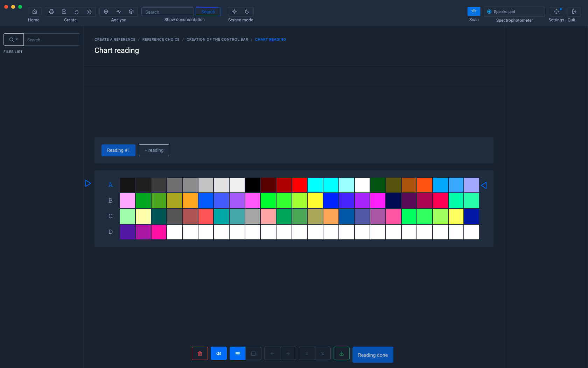Click the ink droplet icon in the Create group
The width and height of the screenshot is (588, 368).
point(77,12)
